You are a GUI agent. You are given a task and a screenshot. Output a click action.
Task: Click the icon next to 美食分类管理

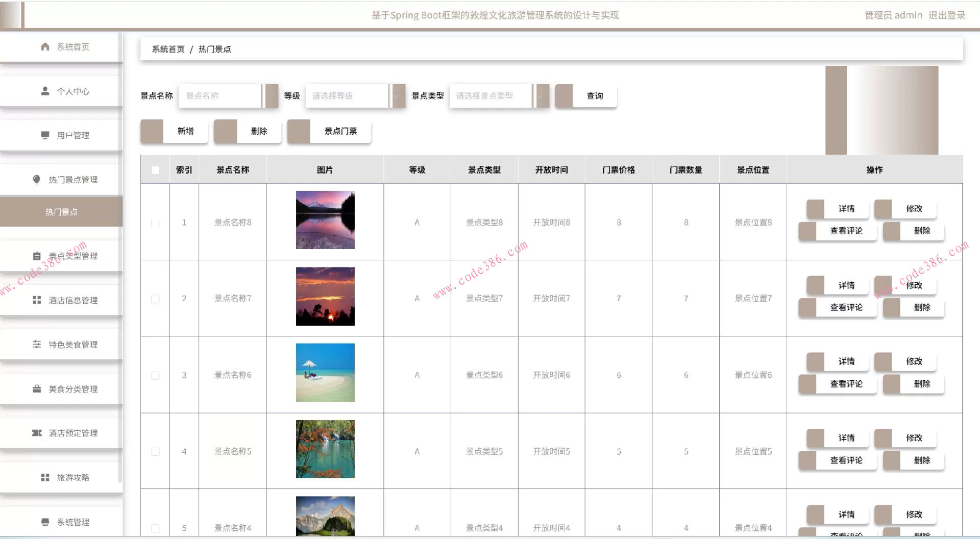pos(36,388)
